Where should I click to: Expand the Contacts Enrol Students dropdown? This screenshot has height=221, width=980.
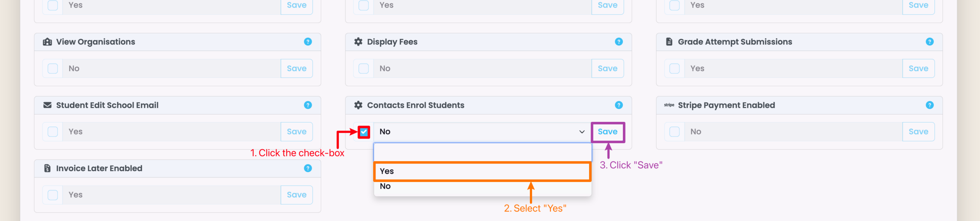click(x=482, y=132)
